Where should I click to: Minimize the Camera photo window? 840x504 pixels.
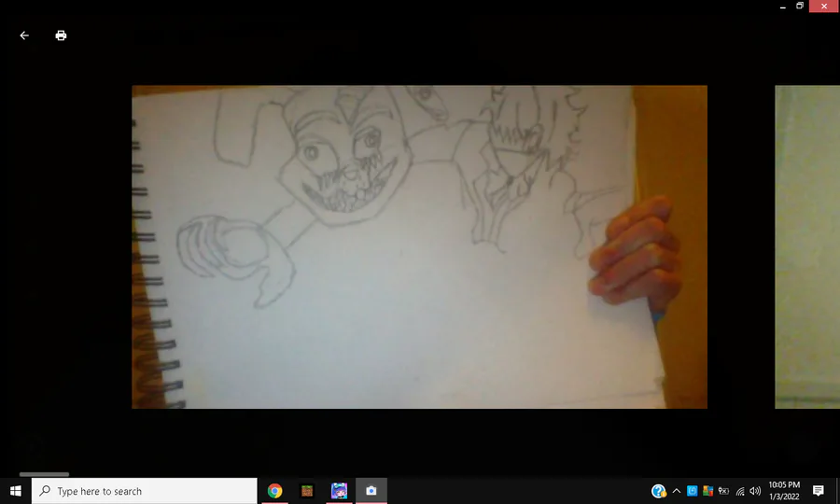(x=783, y=6)
